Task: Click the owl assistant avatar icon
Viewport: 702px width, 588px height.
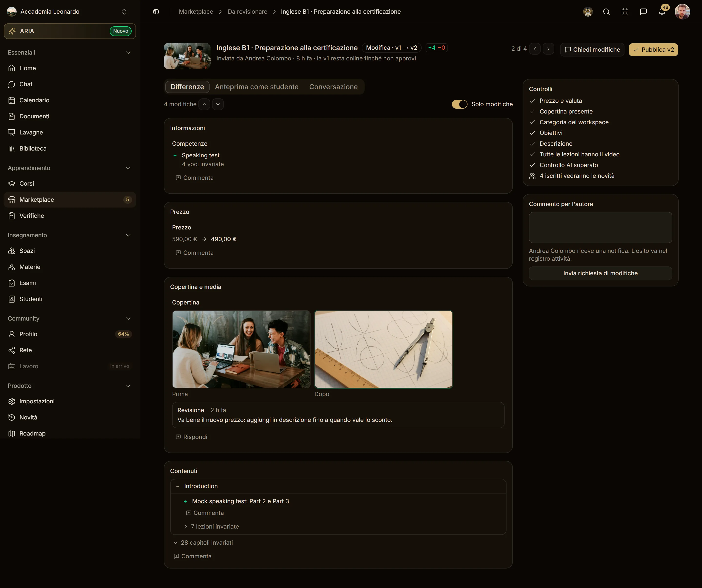Action: [588, 12]
